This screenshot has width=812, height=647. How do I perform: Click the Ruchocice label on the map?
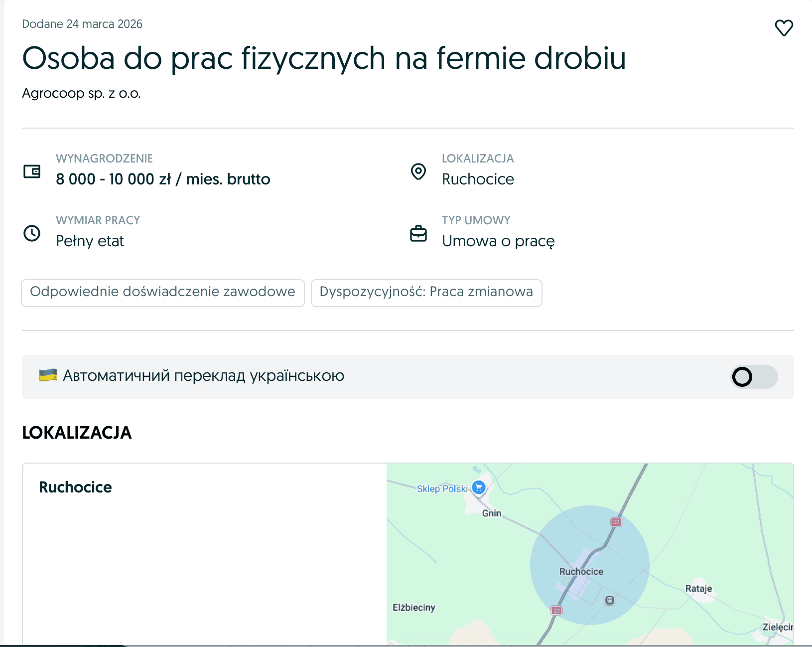(x=581, y=571)
